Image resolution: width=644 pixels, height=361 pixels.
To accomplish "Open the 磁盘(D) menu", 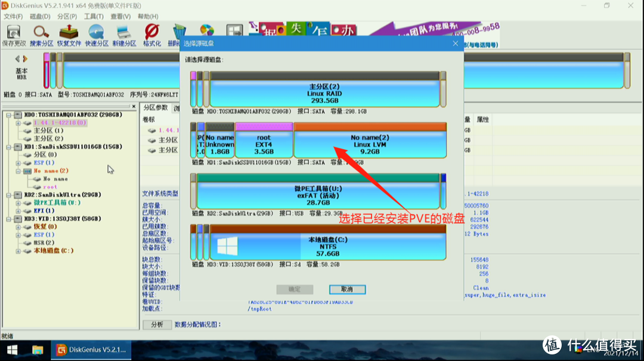I will click(40, 17).
